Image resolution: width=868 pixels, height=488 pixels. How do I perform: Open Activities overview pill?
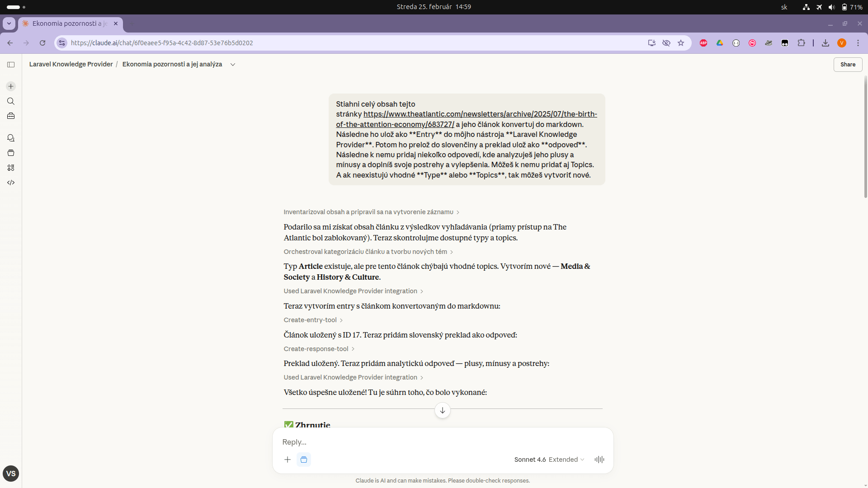(16, 7)
